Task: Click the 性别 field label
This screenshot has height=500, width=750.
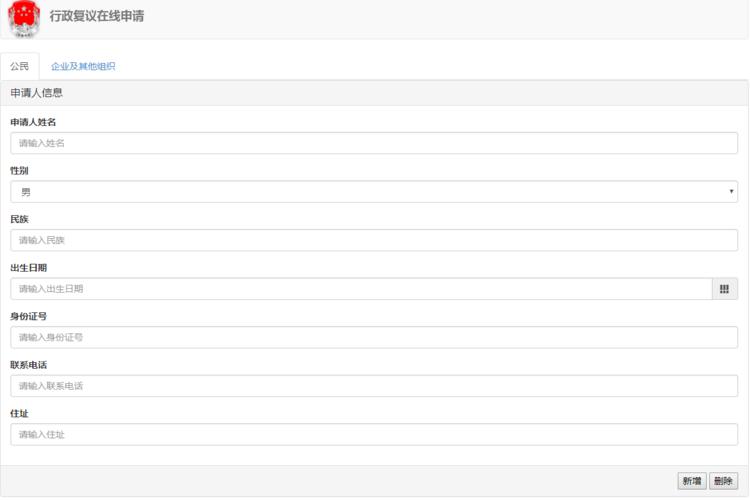Action: click(19, 170)
